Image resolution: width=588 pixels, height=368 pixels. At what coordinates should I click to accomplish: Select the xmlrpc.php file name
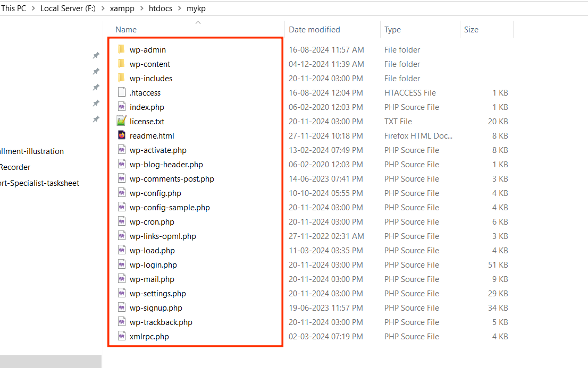tap(149, 337)
